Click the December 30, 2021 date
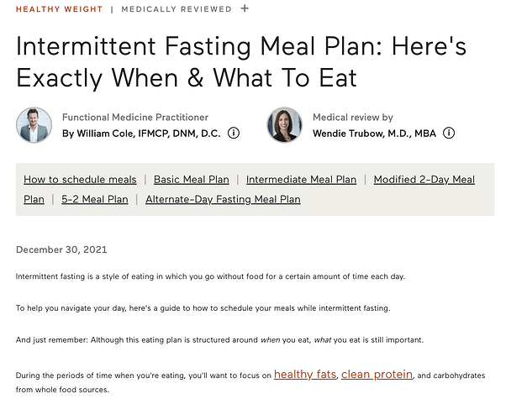Screen dimensions: 527x420 61,249
